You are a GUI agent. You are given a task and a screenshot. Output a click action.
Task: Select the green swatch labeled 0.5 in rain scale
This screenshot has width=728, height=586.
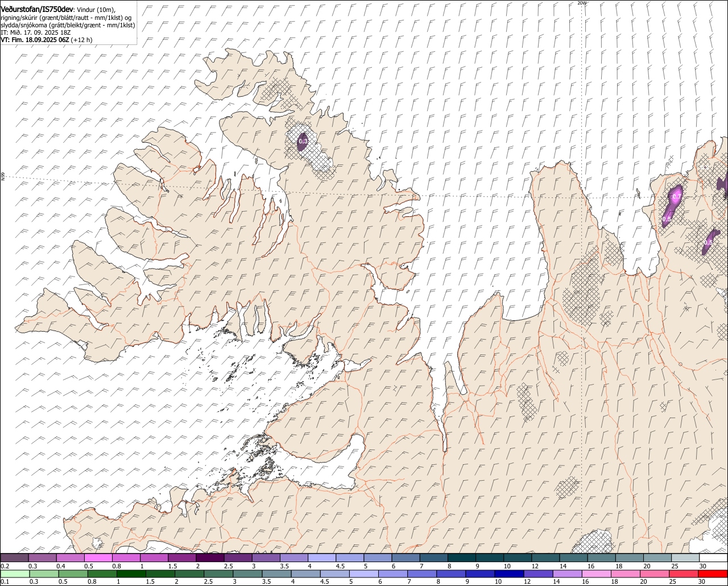click(x=73, y=573)
